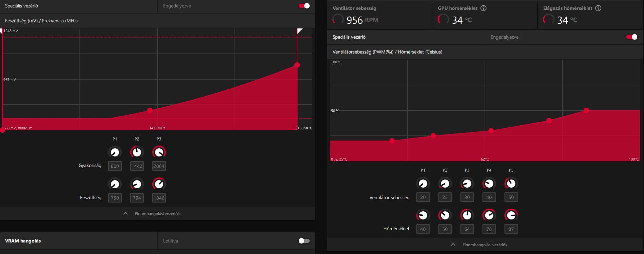Click the 50% fan curve point
This screenshot has width=644, height=254.
(x=586, y=110)
